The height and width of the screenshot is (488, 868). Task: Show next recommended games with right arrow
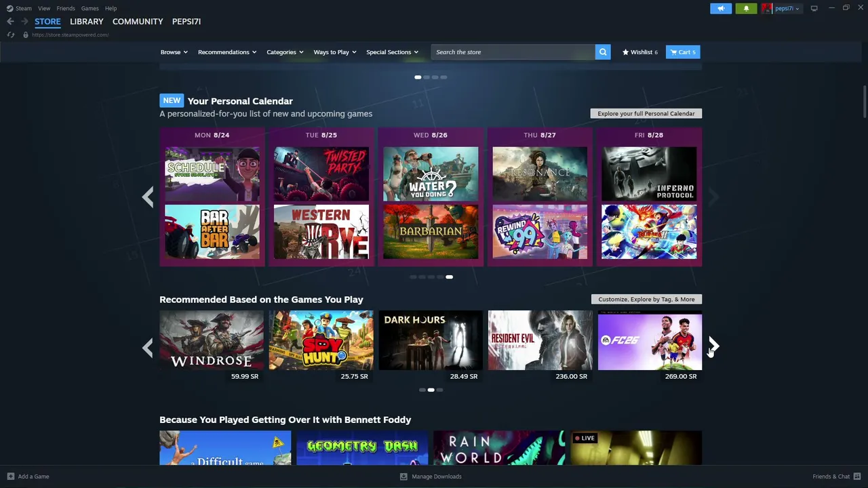[x=713, y=346]
